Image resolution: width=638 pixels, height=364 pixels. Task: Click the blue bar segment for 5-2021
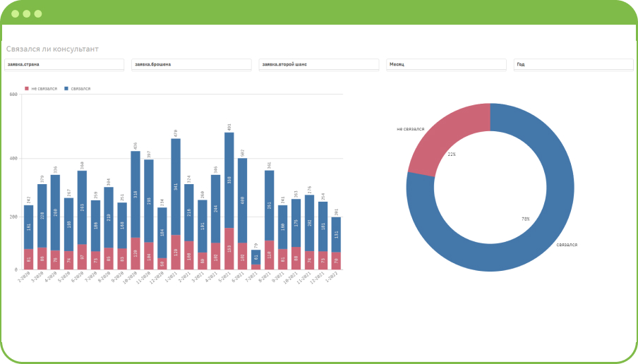(x=229, y=180)
